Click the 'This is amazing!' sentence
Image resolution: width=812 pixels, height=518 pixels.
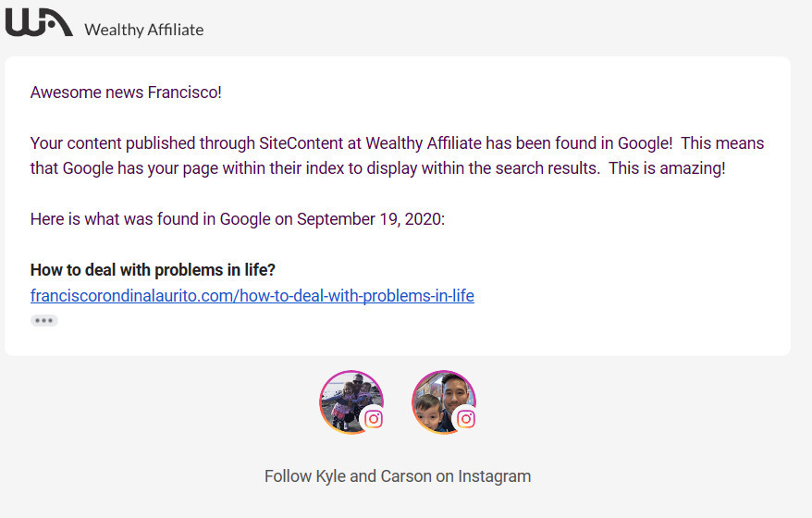(x=667, y=168)
